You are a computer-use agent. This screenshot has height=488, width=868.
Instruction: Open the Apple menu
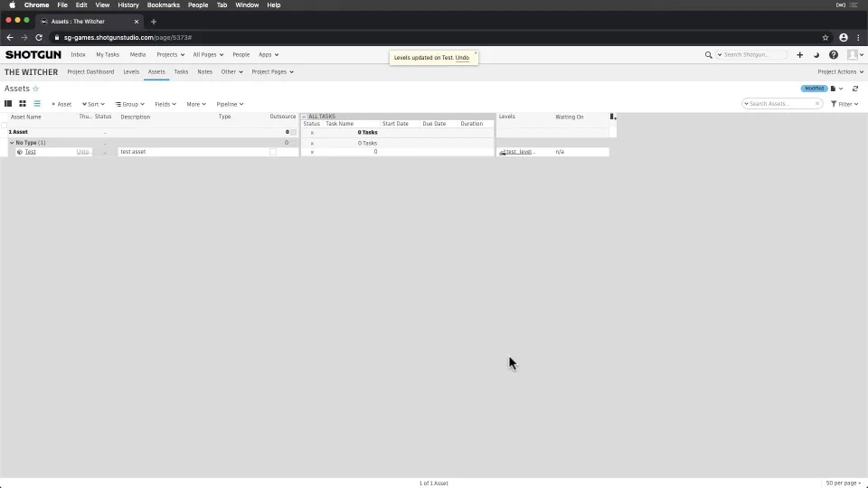click(x=12, y=5)
